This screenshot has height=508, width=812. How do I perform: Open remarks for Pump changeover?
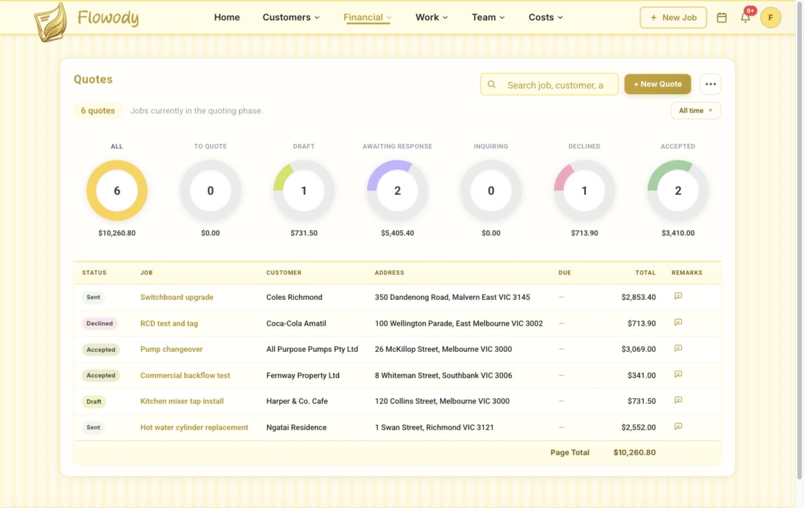678,348
